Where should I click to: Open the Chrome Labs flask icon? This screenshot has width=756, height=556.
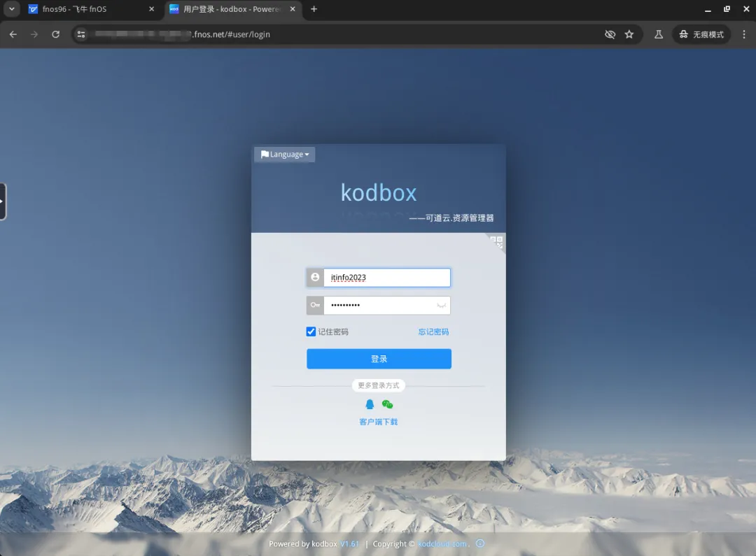click(659, 34)
